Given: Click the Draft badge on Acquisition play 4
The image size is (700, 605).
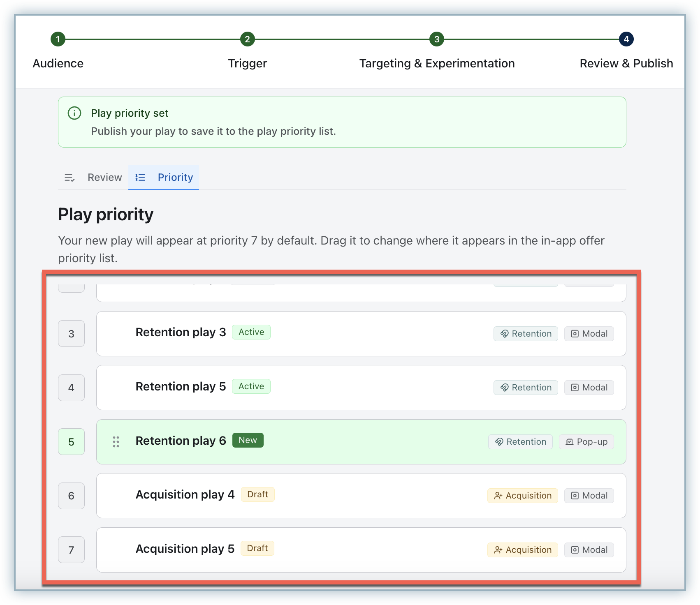Looking at the screenshot, I should (x=257, y=494).
